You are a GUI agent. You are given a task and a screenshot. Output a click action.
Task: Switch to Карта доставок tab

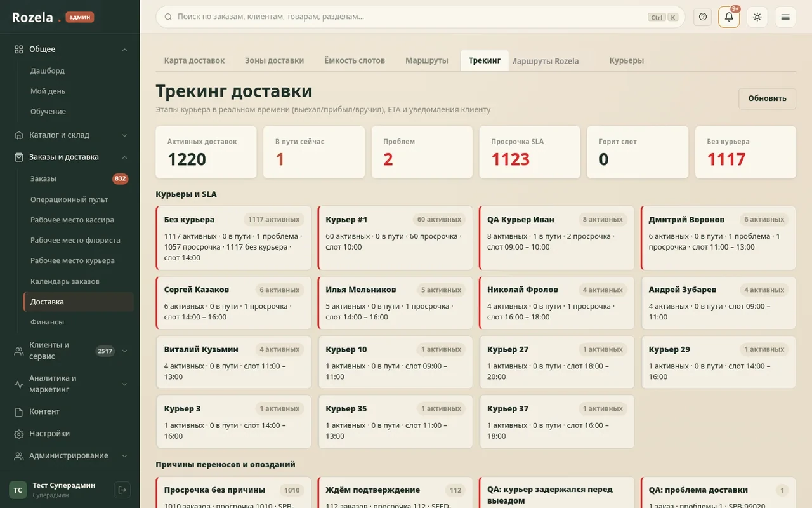tap(194, 60)
